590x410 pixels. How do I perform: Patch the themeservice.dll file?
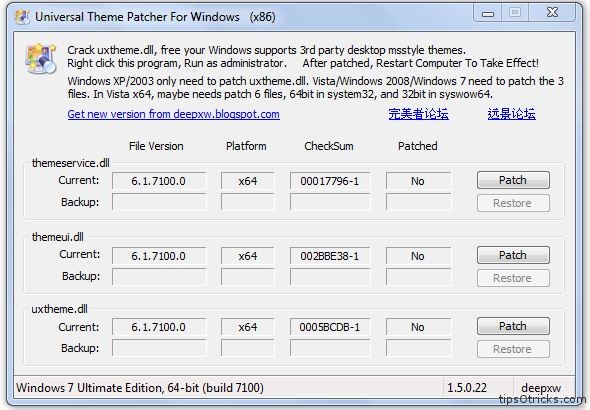click(513, 180)
